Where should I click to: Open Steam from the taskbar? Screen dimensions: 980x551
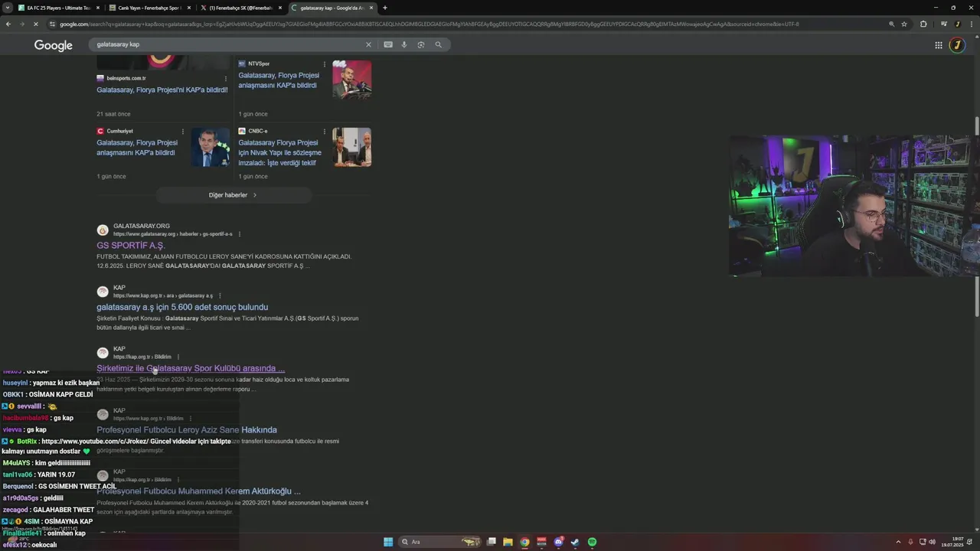pyautogui.click(x=575, y=542)
